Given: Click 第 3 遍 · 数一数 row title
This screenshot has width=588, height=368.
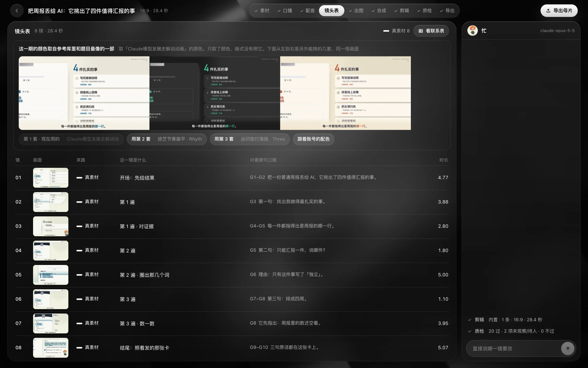Looking at the screenshot, I should click(x=137, y=324).
